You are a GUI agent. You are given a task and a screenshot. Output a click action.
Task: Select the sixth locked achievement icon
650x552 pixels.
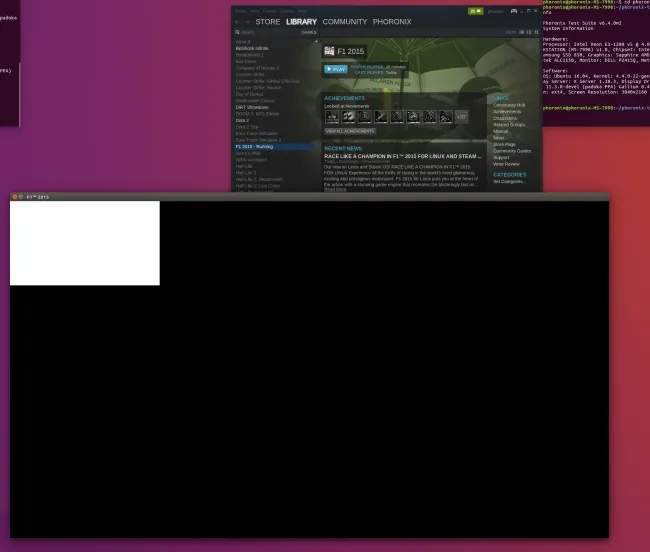coord(413,117)
